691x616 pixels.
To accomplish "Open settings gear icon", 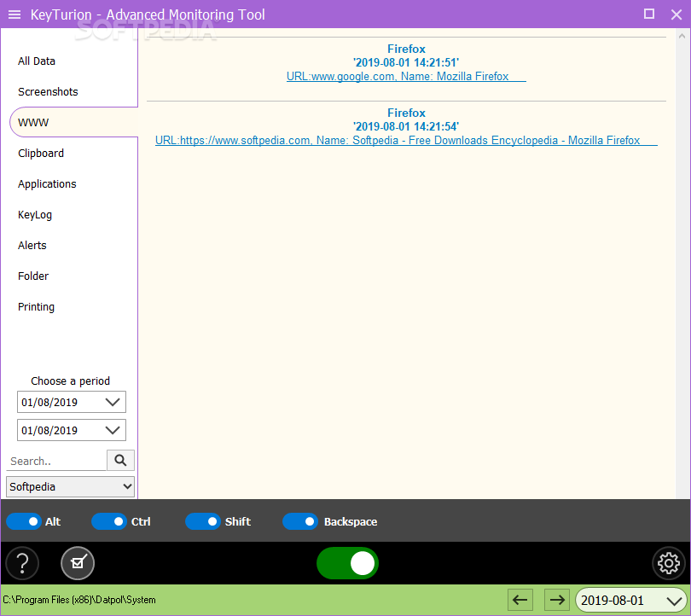I will coord(669,563).
